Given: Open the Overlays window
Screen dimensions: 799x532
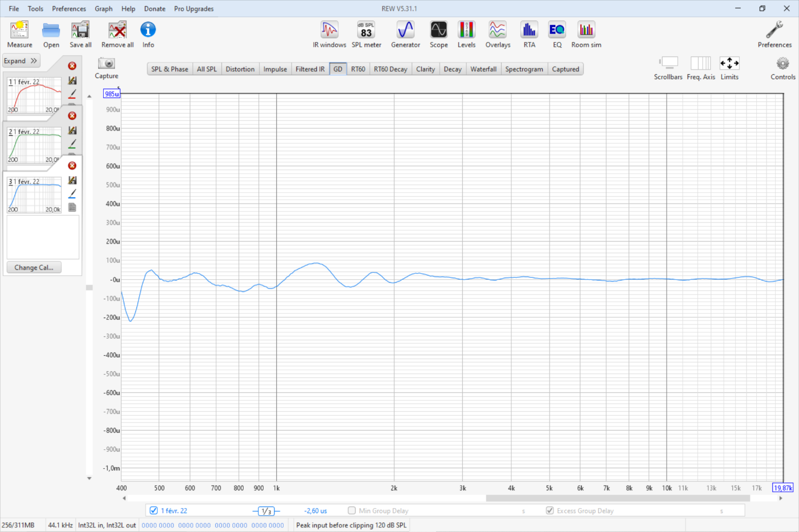Looking at the screenshot, I should point(498,34).
